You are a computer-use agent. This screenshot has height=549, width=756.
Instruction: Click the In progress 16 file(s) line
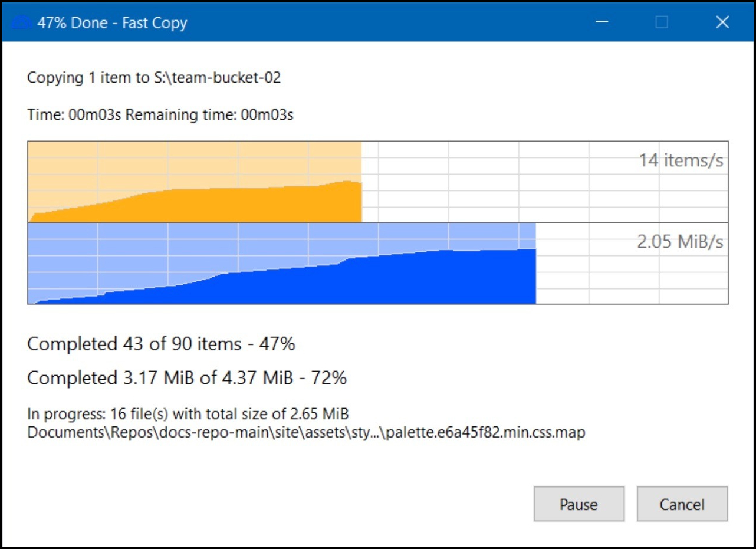(x=188, y=415)
